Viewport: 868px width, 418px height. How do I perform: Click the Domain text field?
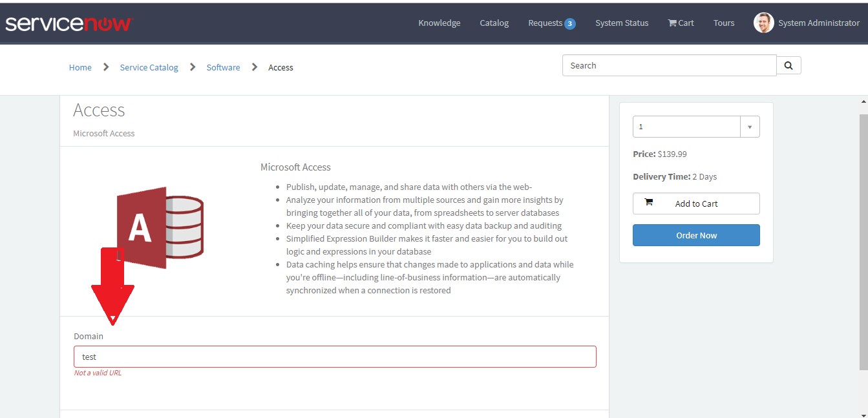tap(335, 357)
